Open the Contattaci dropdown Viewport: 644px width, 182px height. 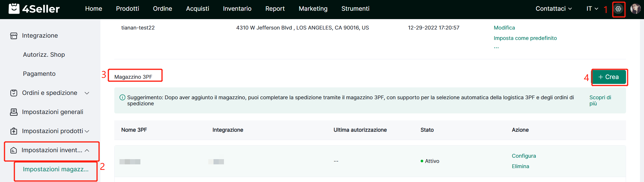[x=553, y=9]
